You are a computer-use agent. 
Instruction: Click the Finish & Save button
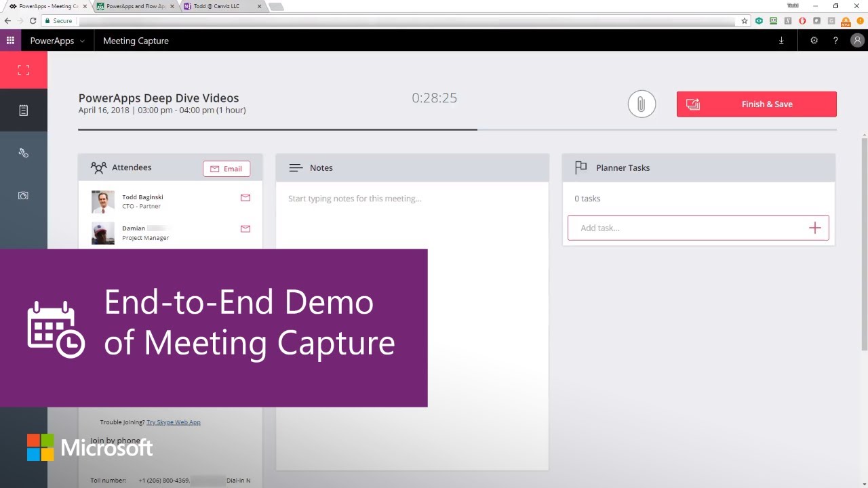point(756,104)
